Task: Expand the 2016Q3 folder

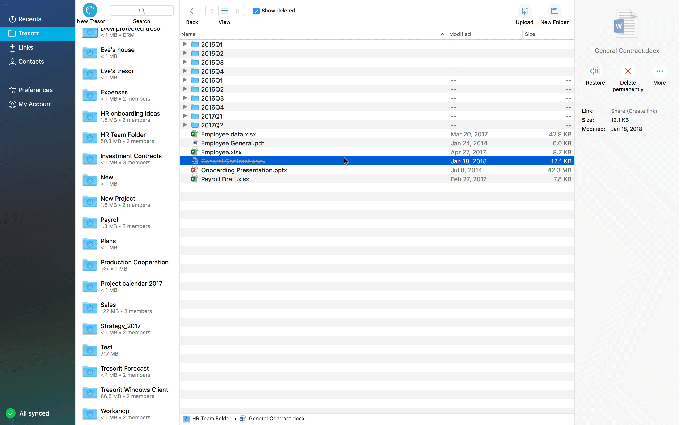Action: (x=185, y=98)
